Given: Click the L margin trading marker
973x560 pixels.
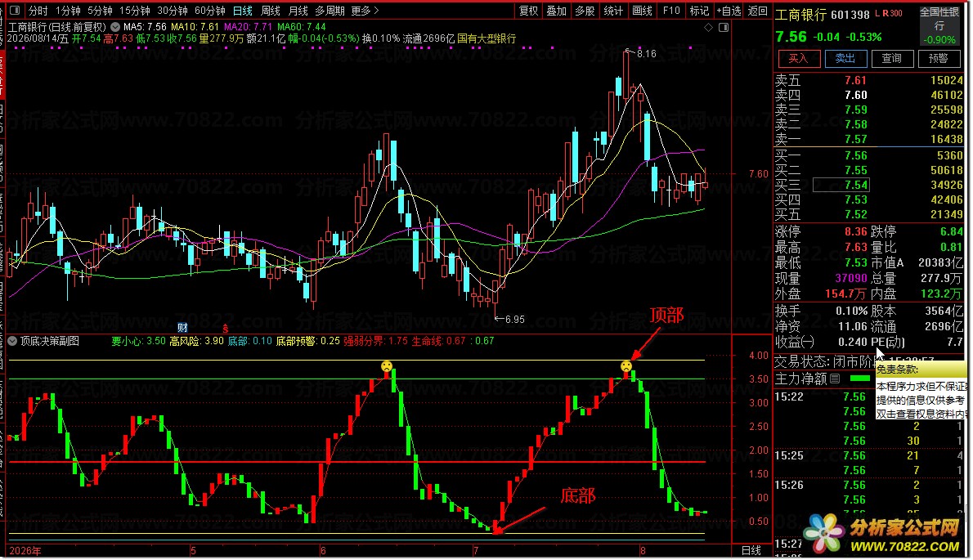Looking at the screenshot, I should point(877,14).
